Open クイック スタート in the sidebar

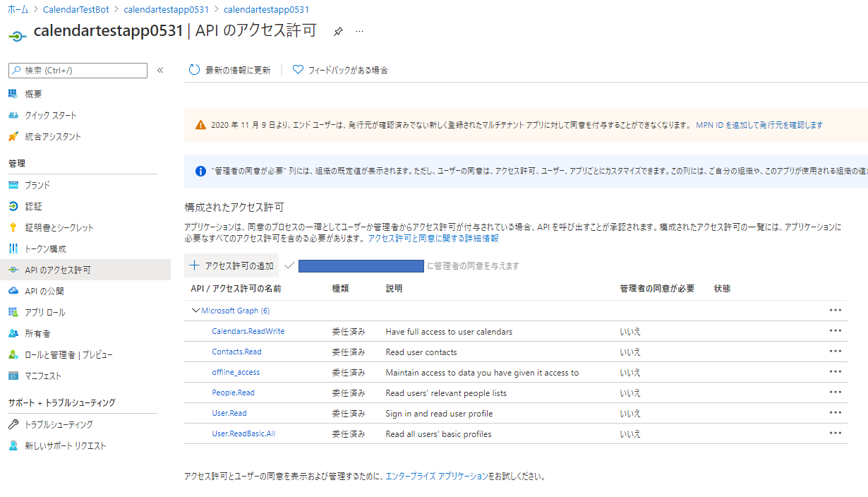[51, 115]
